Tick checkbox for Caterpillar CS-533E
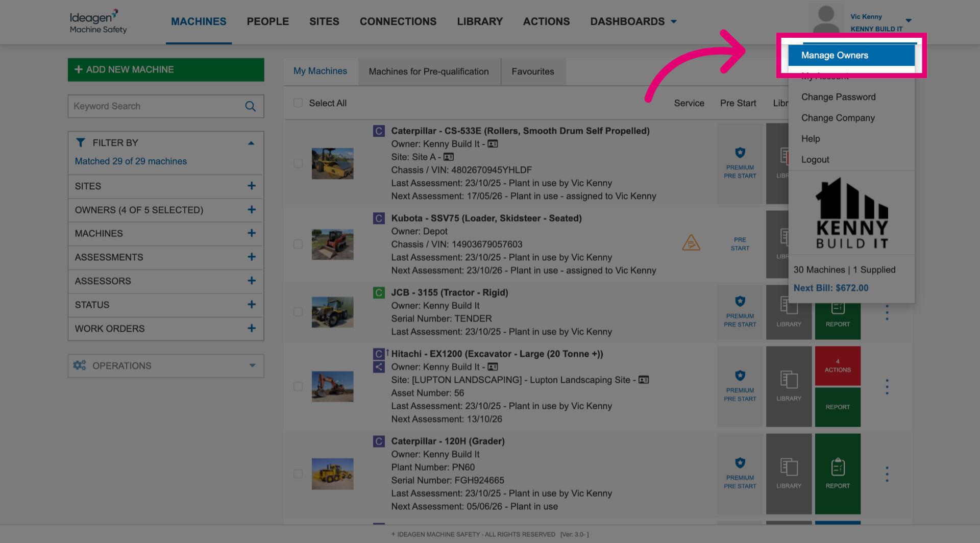980x543 pixels. (298, 163)
